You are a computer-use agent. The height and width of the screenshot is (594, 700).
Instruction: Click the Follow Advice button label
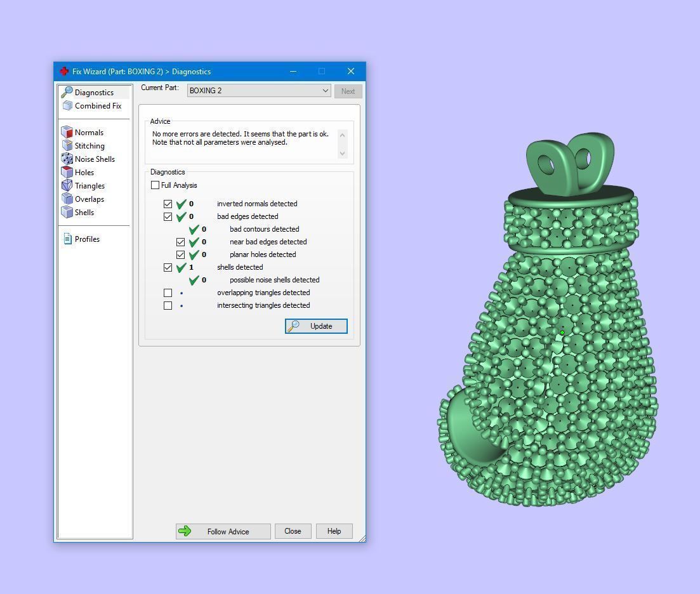pos(228,532)
